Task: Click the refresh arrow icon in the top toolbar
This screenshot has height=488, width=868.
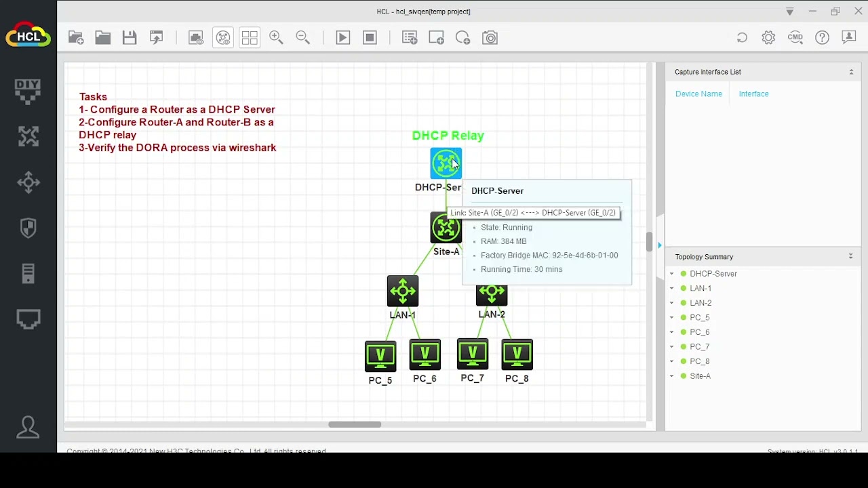Action: pos(742,38)
